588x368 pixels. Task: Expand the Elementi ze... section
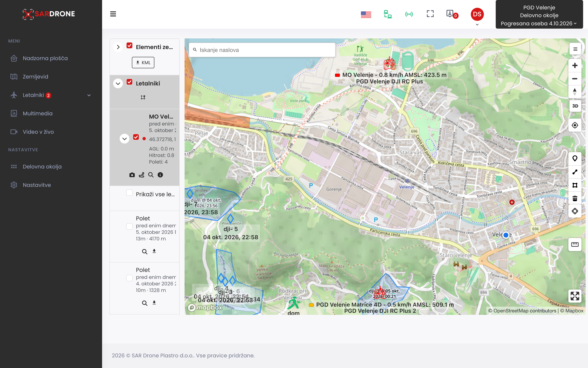point(118,47)
